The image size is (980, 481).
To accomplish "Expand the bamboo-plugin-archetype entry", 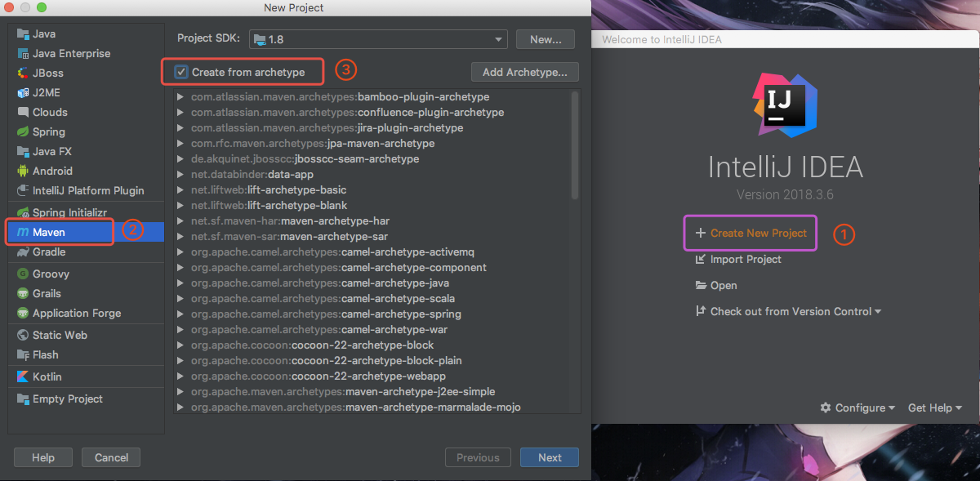I will point(181,97).
